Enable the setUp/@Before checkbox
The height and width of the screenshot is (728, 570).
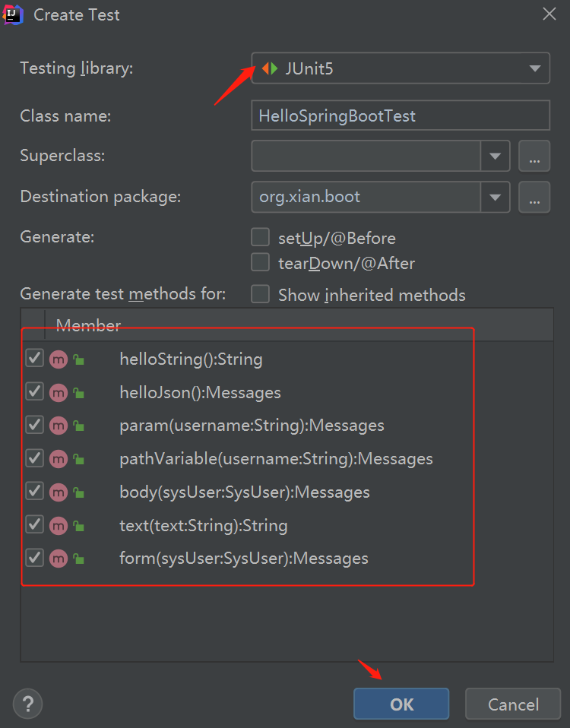pos(261,238)
